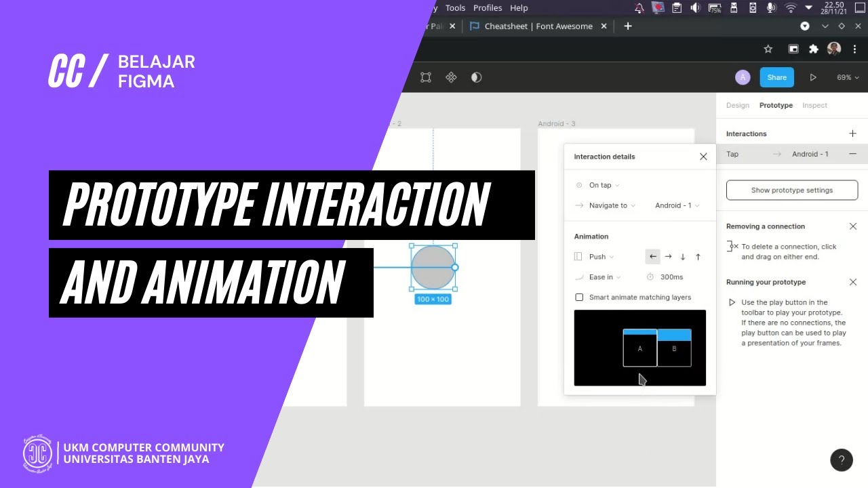868x488 pixels.
Task: Click the animation preview thumbnail
Action: pyautogui.click(x=639, y=348)
